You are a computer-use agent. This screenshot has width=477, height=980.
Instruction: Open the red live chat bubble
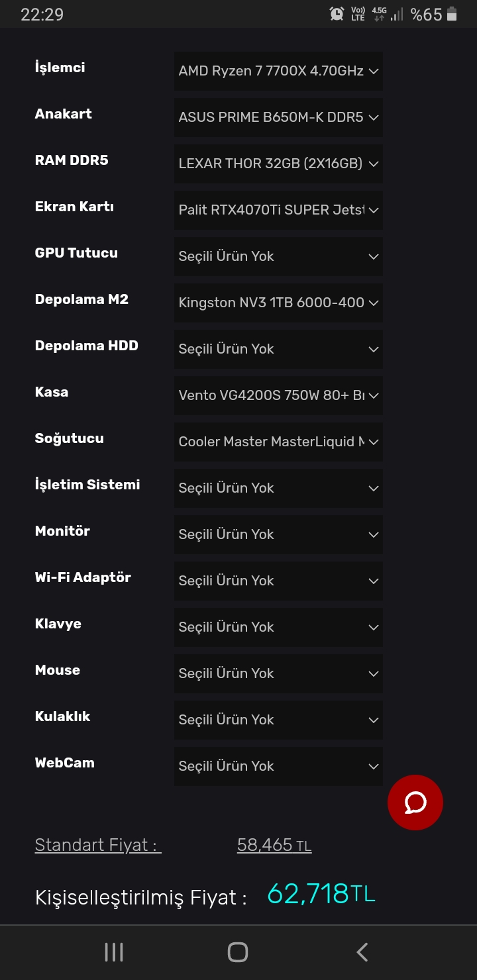pyautogui.click(x=415, y=803)
